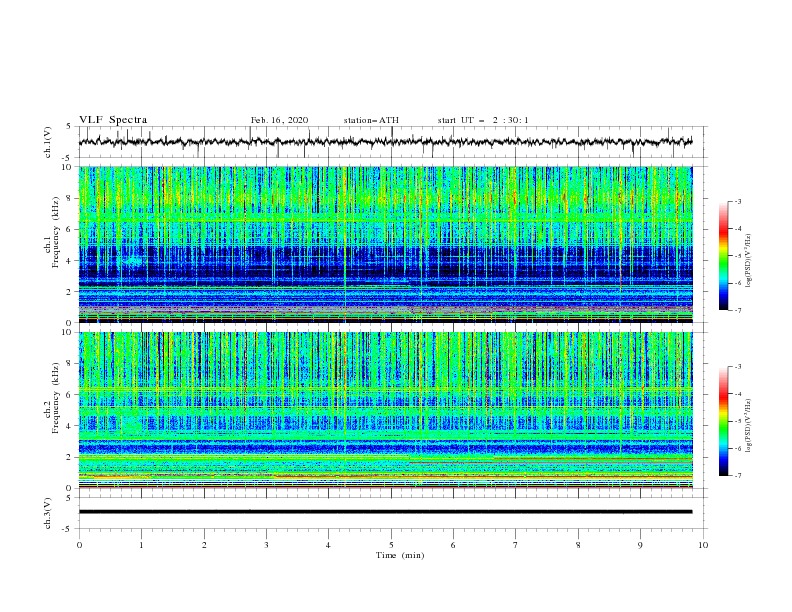
Task: Click the '9' label on the time axis
Action: point(640,545)
